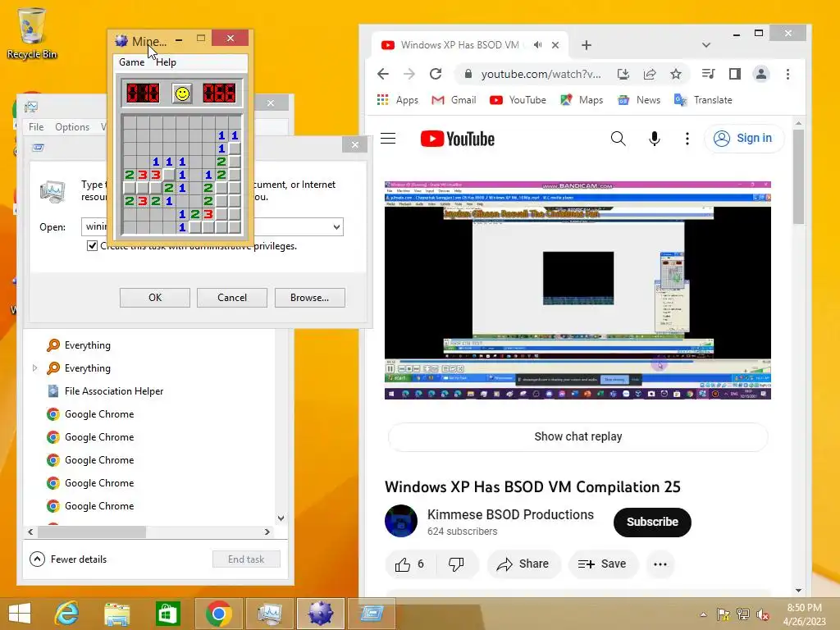The height and width of the screenshot is (630, 840).
Task: Toggle the administrative privileges checkbox
Action: pos(92,246)
